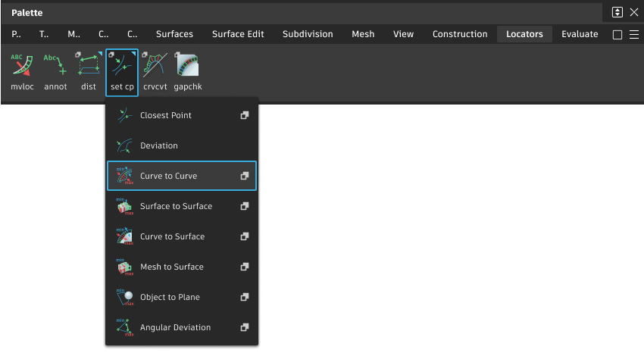Click the set cp tool icon
The image size is (644, 356).
pyautogui.click(x=122, y=67)
